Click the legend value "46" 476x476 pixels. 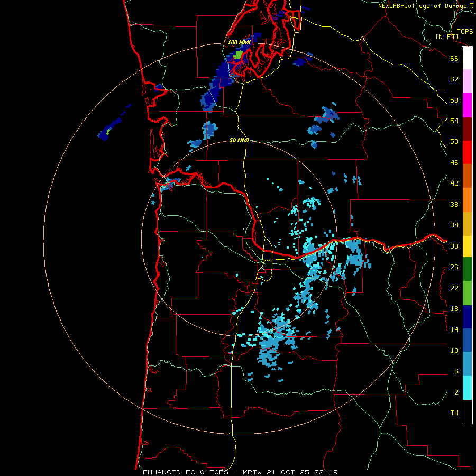[x=454, y=163]
